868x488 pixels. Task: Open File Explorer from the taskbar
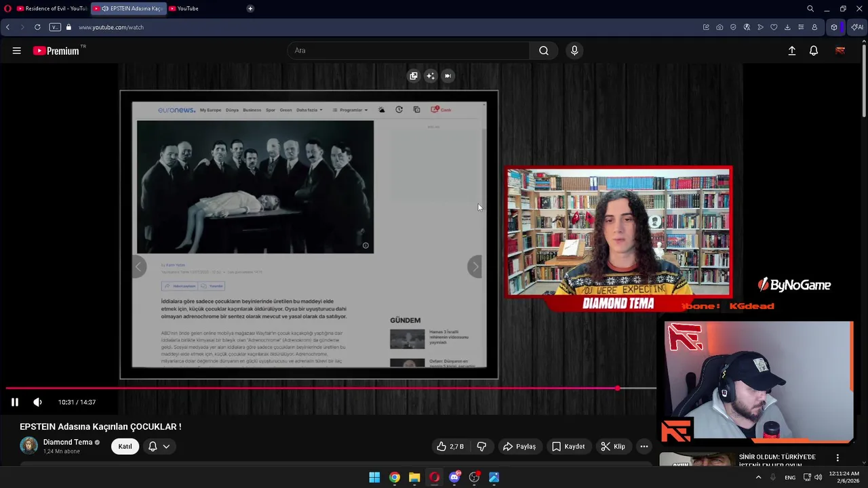pos(414,477)
